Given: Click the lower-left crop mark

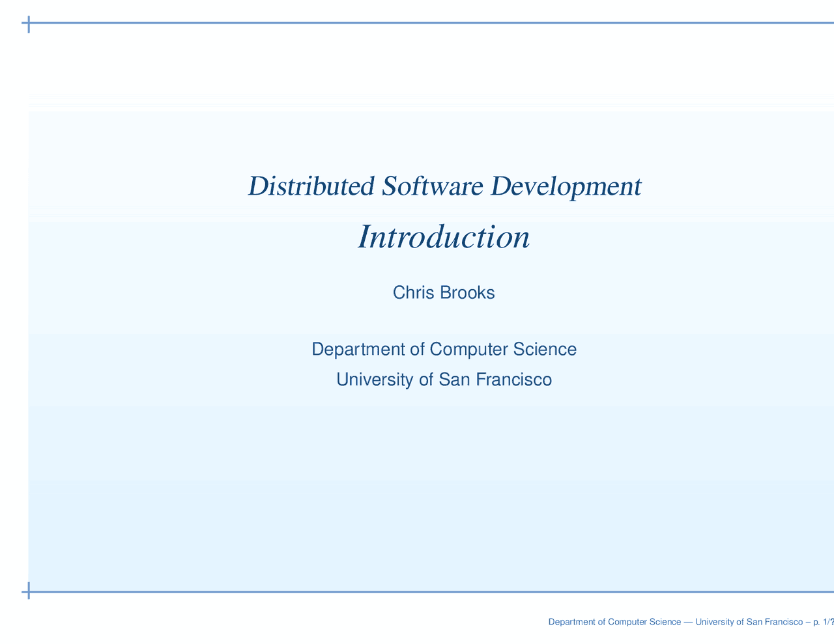Looking at the screenshot, I should 29,591.
